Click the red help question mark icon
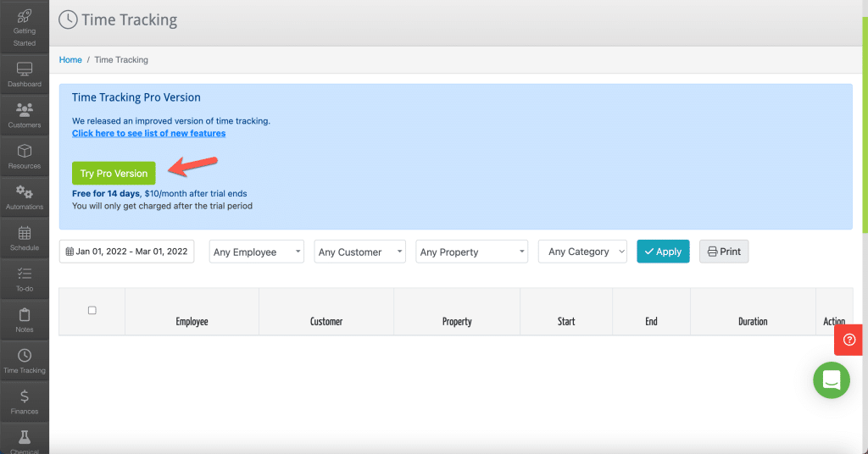This screenshot has height=454, width=868. click(849, 340)
